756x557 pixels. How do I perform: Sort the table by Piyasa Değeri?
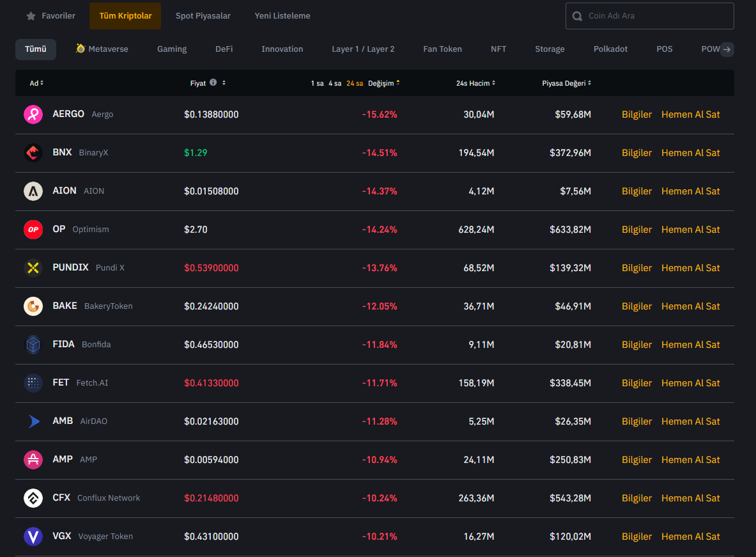(x=566, y=83)
